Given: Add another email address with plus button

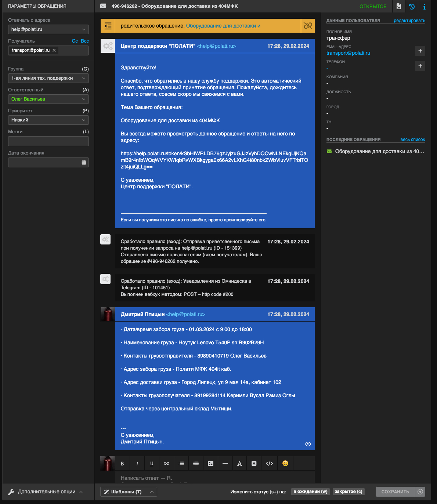Looking at the screenshot, I should click(x=420, y=51).
